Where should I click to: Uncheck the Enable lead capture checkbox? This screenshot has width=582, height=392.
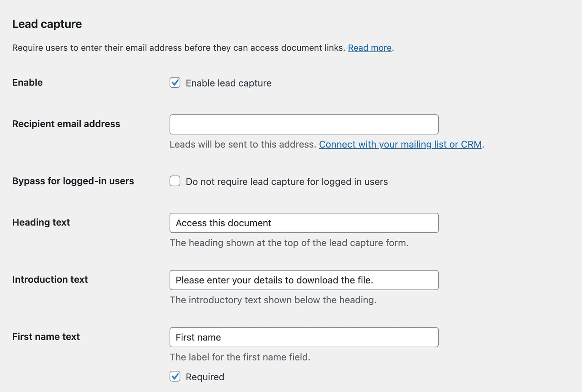coord(175,83)
